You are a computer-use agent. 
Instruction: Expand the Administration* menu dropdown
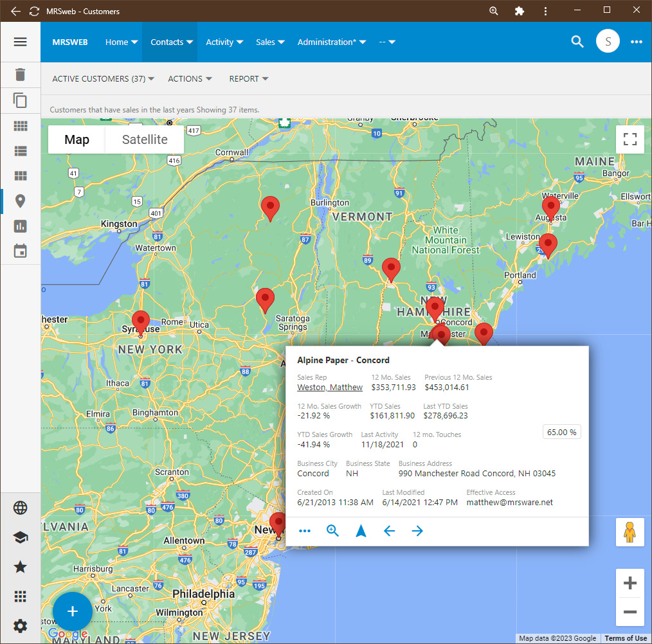click(x=331, y=42)
